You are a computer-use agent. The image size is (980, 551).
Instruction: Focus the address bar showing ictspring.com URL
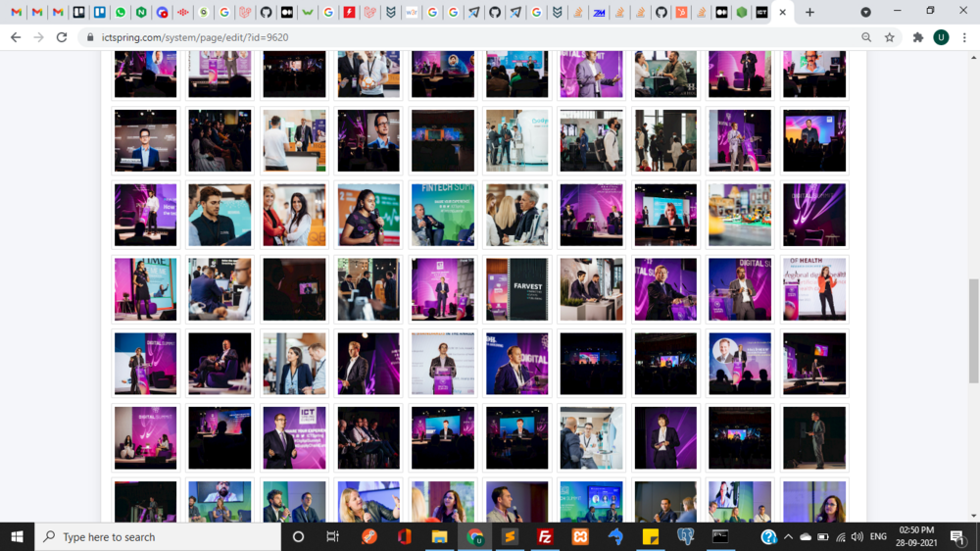tap(475, 37)
